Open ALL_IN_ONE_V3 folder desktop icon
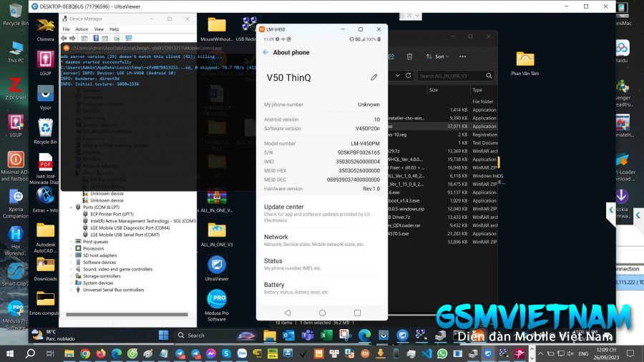The width and height of the screenshot is (644, 362). 216,235
